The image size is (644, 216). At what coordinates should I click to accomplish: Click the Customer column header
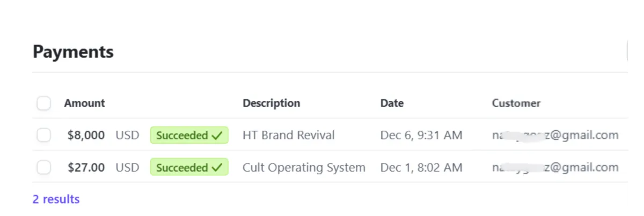[x=516, y=103]
